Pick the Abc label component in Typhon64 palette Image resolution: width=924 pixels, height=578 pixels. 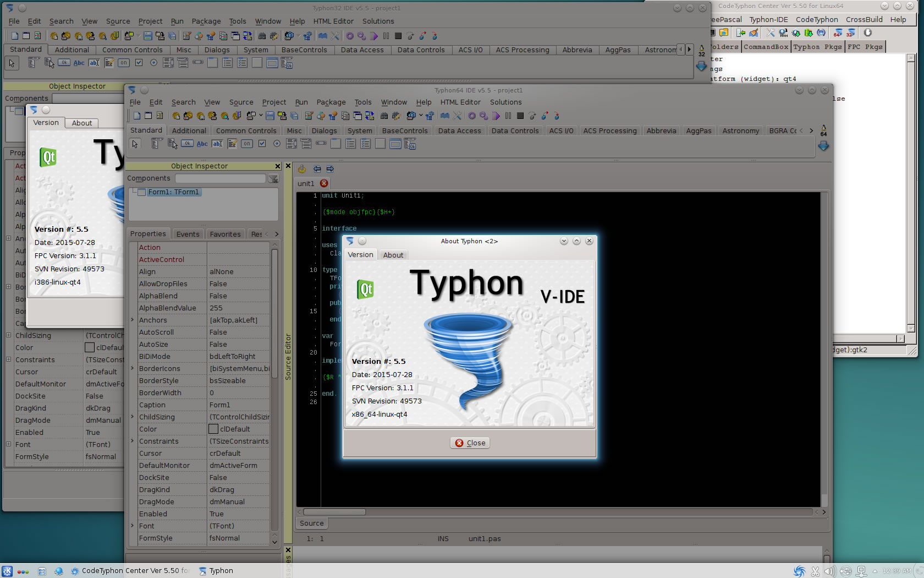point(202,144)
